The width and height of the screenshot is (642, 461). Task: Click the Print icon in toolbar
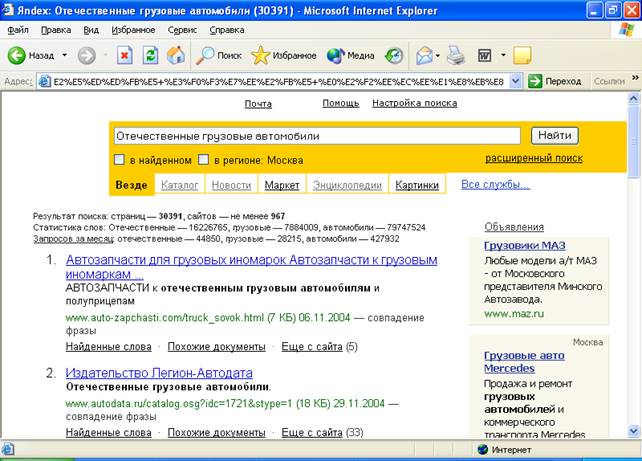(x=456, y=55)
